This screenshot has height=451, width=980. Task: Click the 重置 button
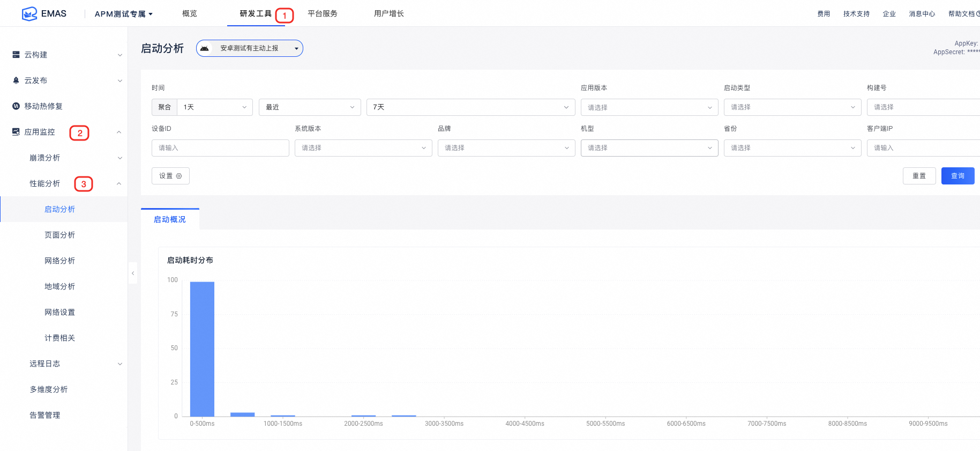[919, 176]
